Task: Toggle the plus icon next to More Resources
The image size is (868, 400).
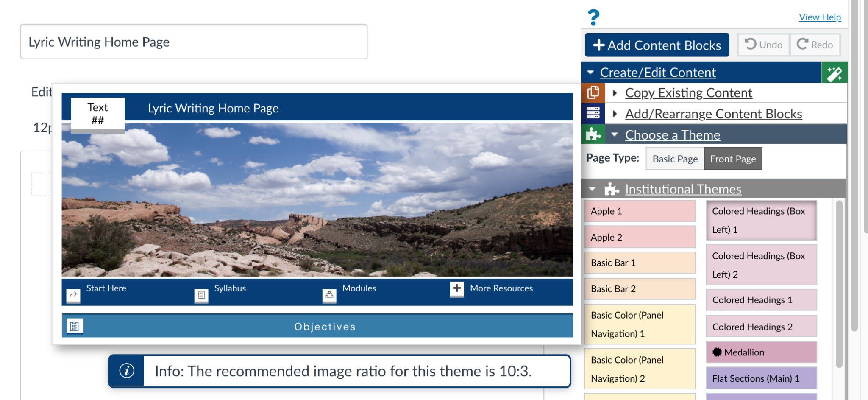Action: pyautogui.click(x=456, y=289)
